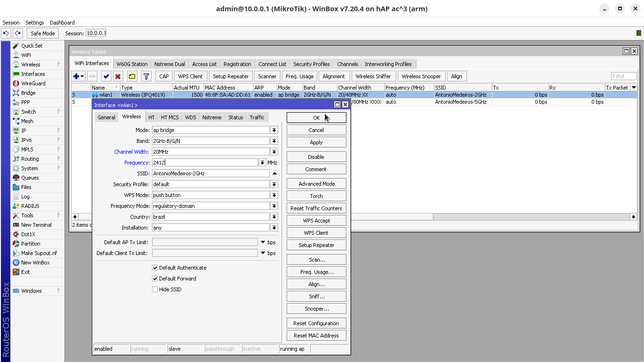Viewport: 644px width, 362px height.
Task: Expand the Channel Width dropdown
Action: pos(274,152)
